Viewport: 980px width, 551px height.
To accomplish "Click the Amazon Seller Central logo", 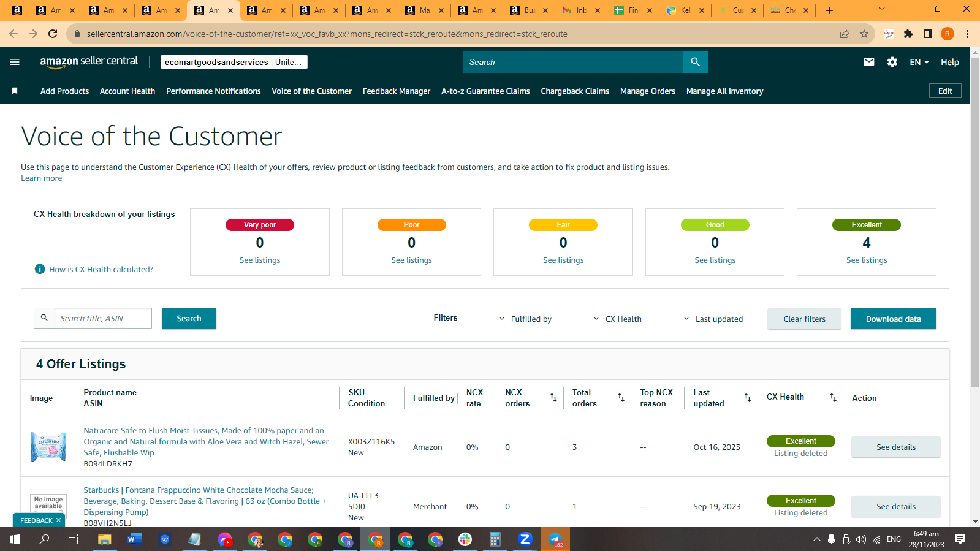I will click(89, 61).
